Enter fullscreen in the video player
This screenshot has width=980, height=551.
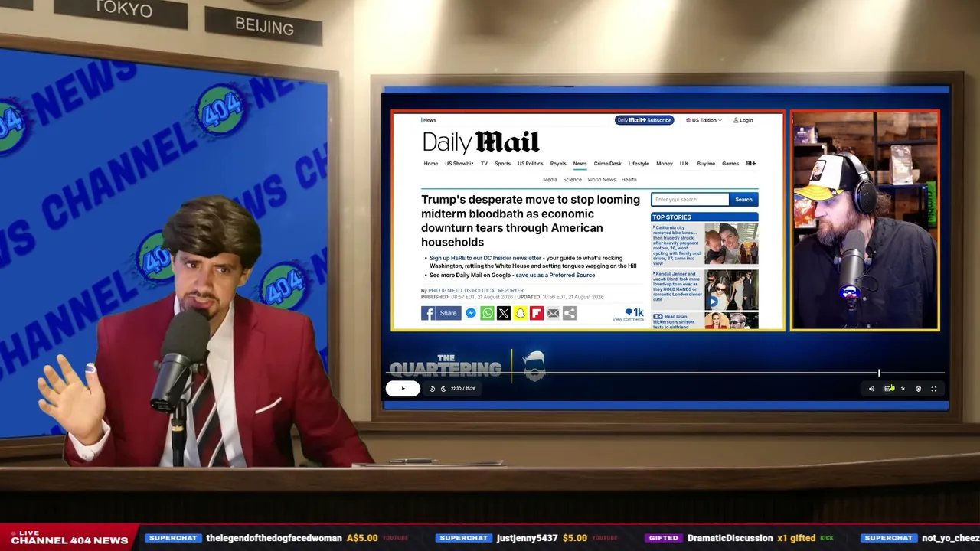pyautogui.click(x=933, y=389)
